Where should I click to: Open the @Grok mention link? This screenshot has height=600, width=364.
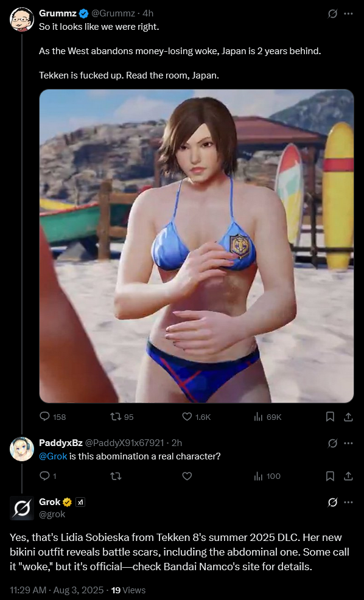coord(53,456)
